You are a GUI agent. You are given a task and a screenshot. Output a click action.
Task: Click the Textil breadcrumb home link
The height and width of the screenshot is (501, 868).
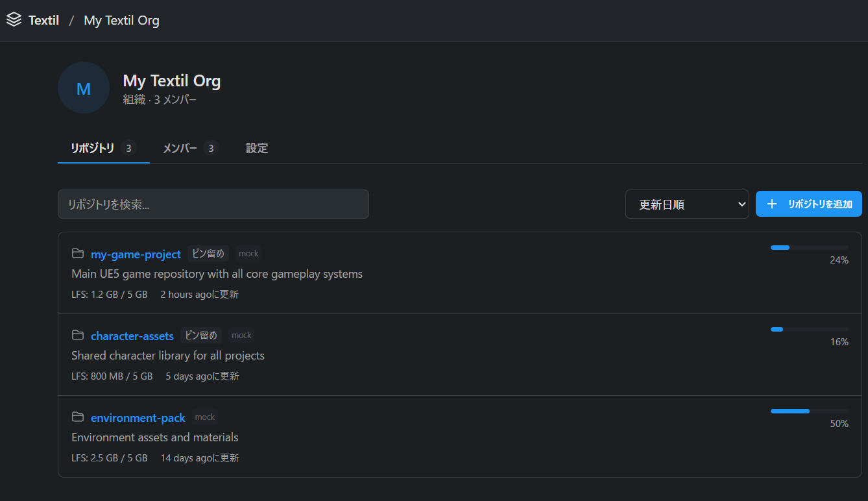(43, 20)
